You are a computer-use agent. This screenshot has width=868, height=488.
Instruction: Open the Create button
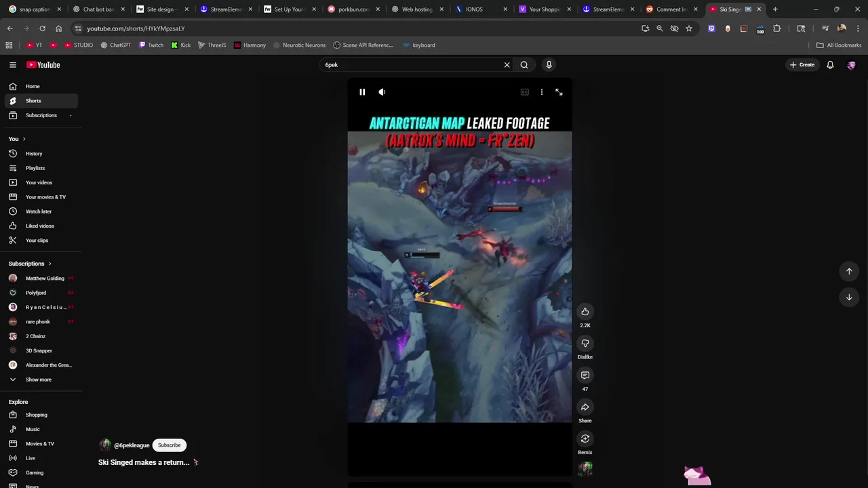pyautogui.click(x=802, y=65)
